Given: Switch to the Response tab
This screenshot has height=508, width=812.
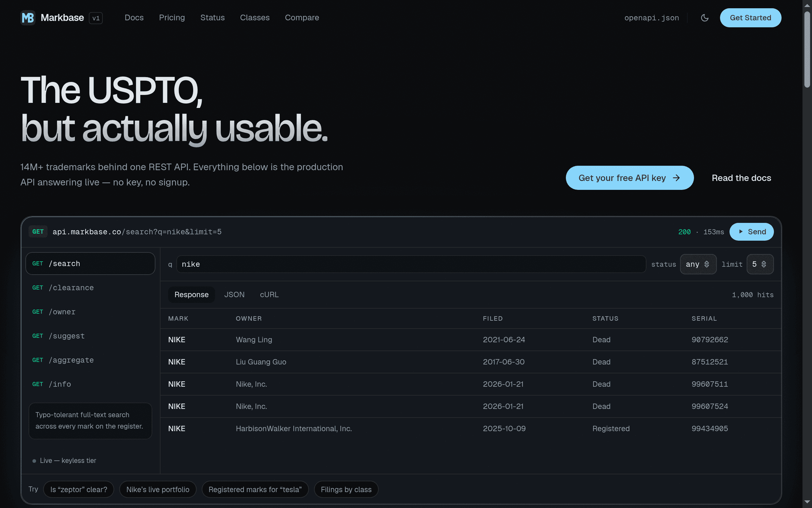Looking at the screenshot, I should (x=191, y=295).
